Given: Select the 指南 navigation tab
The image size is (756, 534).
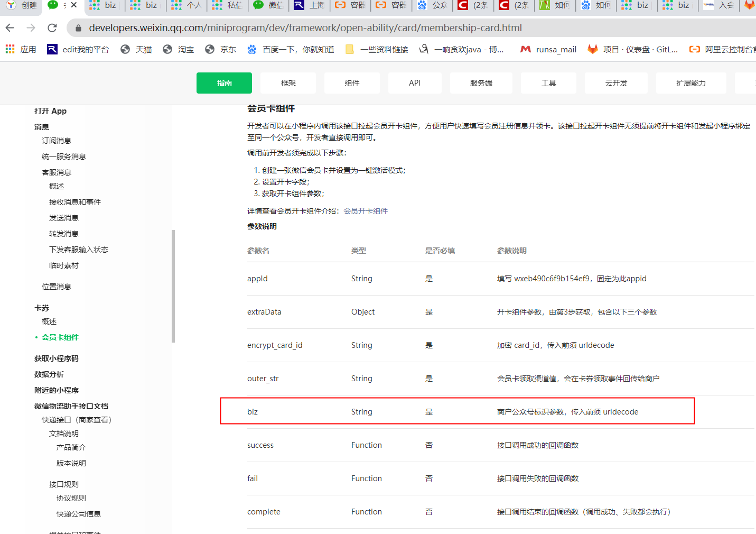Looking at the screenshot, I should 224,83.
